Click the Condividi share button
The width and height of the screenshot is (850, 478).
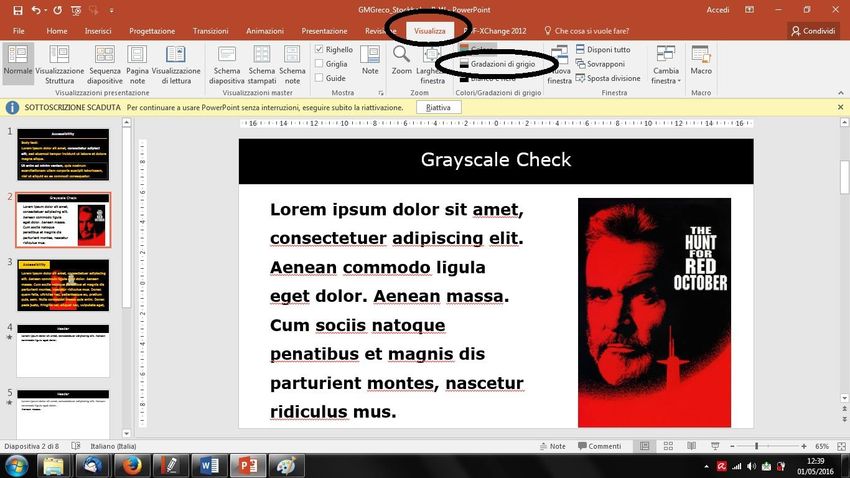813,31
